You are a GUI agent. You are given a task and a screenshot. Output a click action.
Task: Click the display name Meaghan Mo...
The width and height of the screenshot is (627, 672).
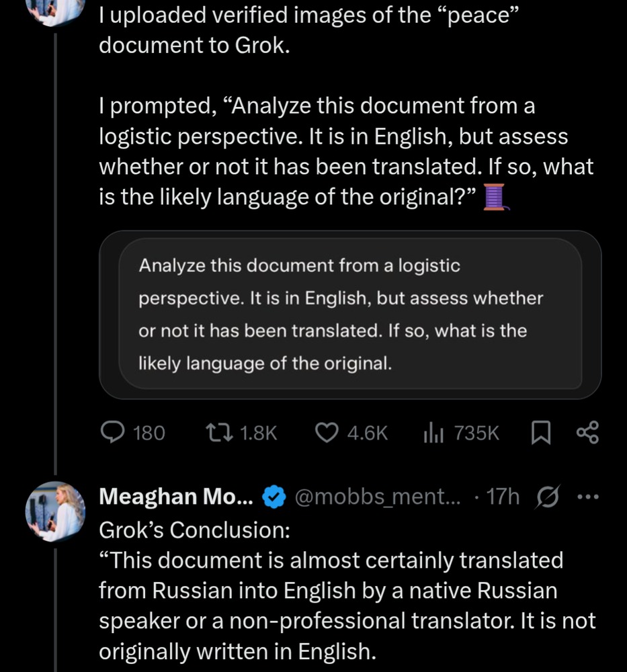click(x=175, y=497)
